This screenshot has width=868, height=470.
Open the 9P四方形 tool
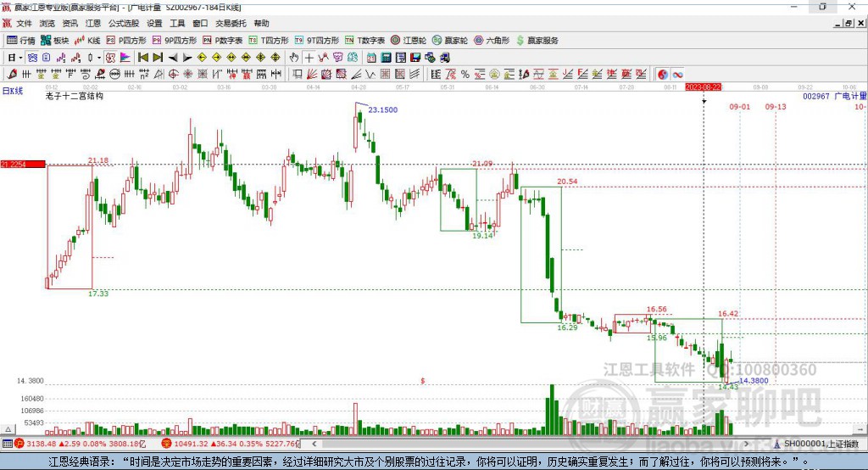point(175,41)
